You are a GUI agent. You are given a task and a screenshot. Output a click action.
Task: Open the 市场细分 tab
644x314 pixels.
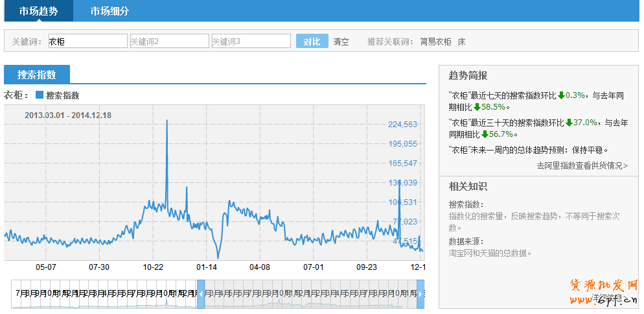pos(109,11)
